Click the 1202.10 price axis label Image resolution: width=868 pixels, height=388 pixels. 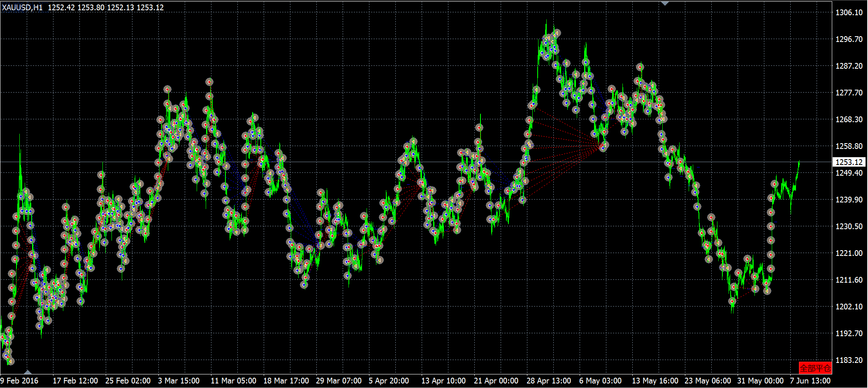849,307
